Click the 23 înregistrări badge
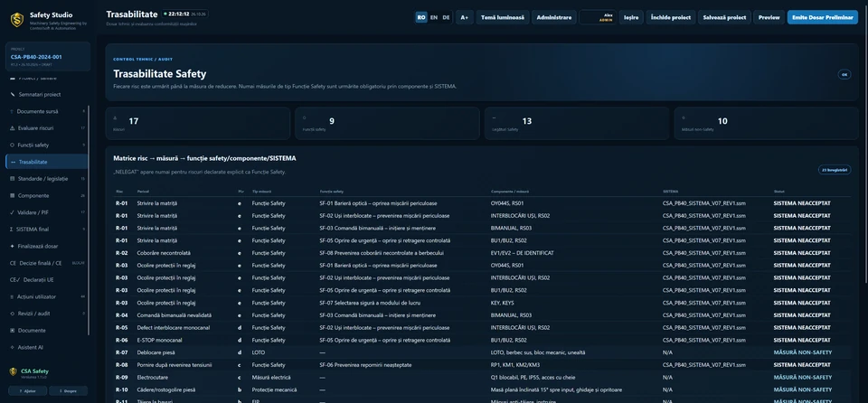Screen dimensions: 868x403 tap(835, 170)
